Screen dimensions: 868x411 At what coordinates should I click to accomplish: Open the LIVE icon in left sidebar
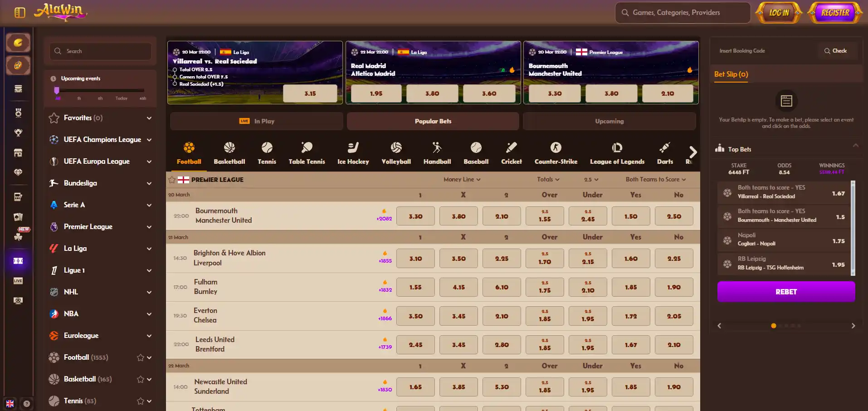click(18, 281)
